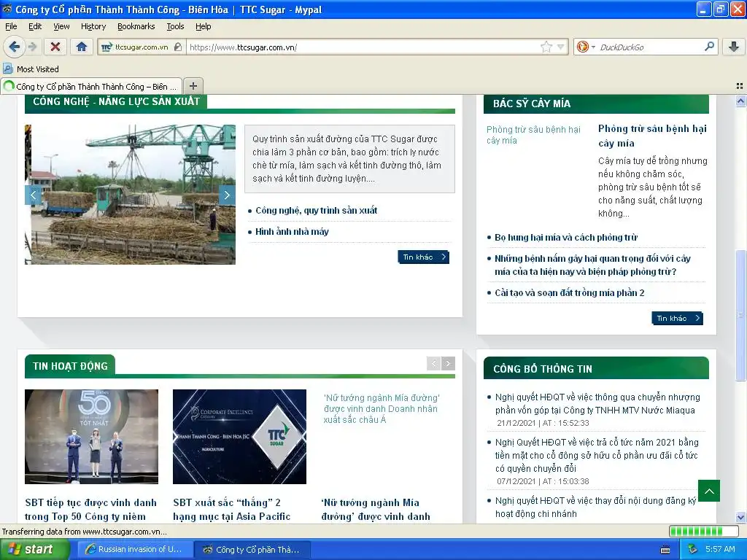Click the 5:57 AM clock
Image resolution: width=747 pixels, height=560 pixels.
pyautogui.click(x=720, y=550)
